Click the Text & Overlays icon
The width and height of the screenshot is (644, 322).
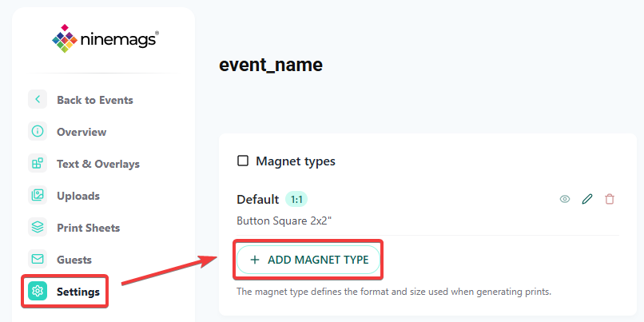[38, 164]
